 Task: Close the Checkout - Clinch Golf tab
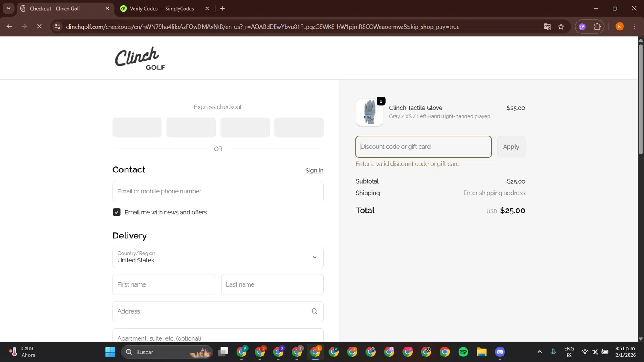click(x=107, y=9)
